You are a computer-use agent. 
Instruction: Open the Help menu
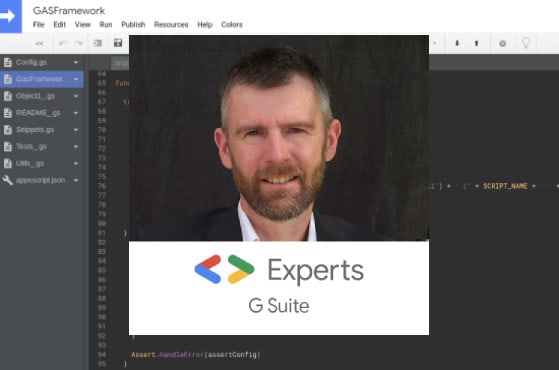[x=205, y=25]
